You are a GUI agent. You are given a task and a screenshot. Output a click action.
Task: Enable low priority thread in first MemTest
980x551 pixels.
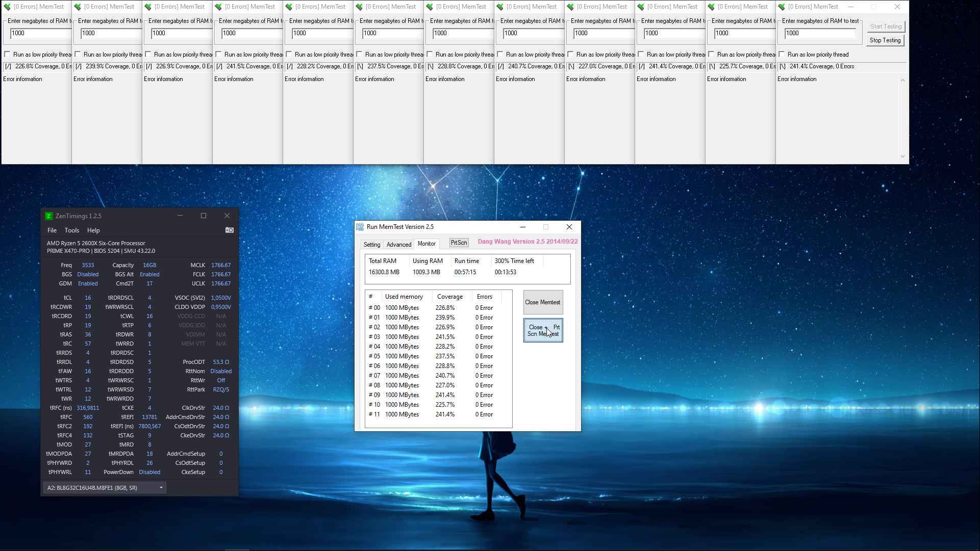coord(7,55)
